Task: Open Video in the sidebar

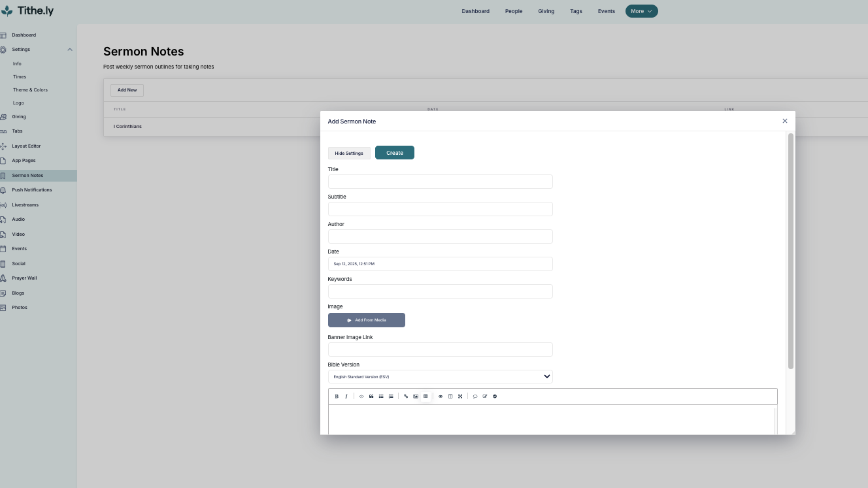Action: (x=18, y=234)
